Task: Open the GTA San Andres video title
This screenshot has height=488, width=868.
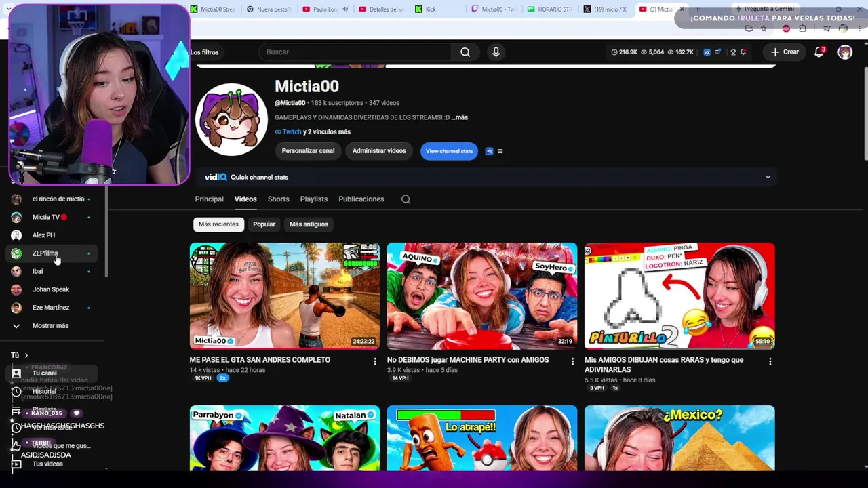Action: click(x=260, y=360)
